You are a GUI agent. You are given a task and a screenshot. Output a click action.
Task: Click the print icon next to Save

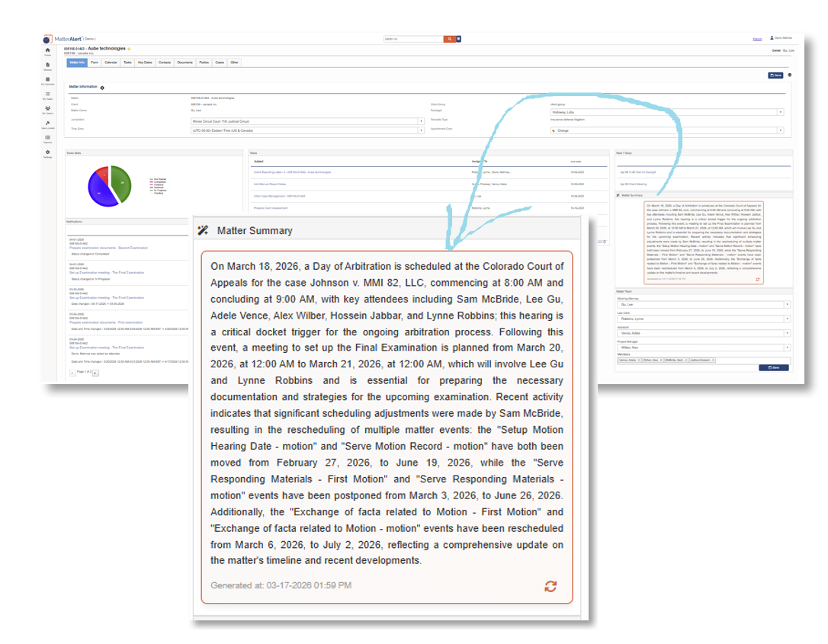pos(790,75)
